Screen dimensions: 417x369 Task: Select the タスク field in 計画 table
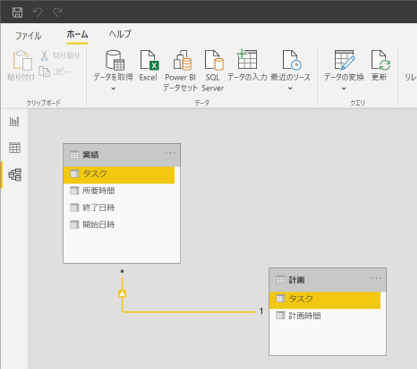coord(325,299)
